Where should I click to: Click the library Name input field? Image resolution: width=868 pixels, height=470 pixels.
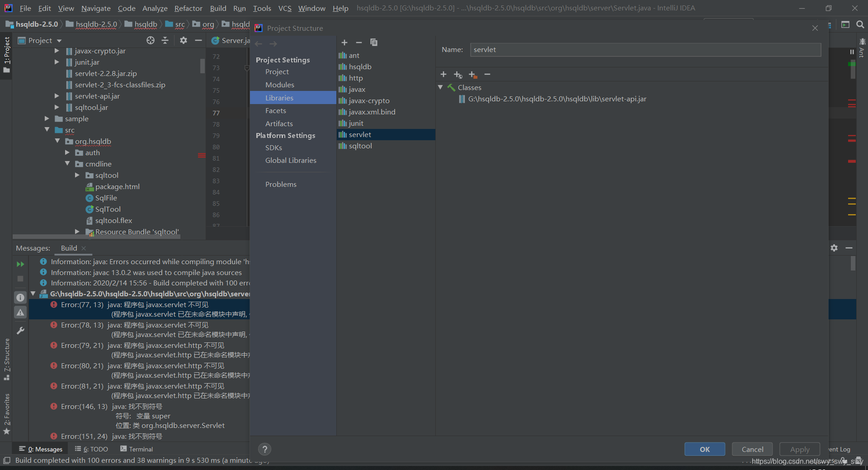pyautogui.click(x=646, y=50)
